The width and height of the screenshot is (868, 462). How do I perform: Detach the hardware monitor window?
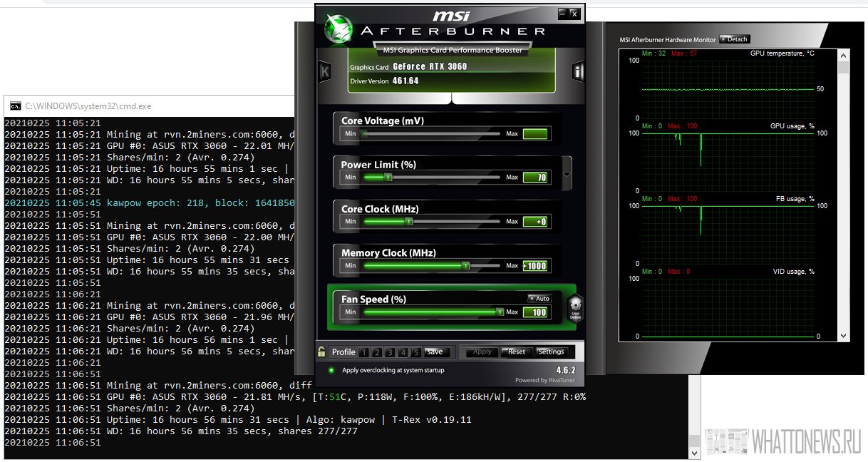tap(734, 39)
